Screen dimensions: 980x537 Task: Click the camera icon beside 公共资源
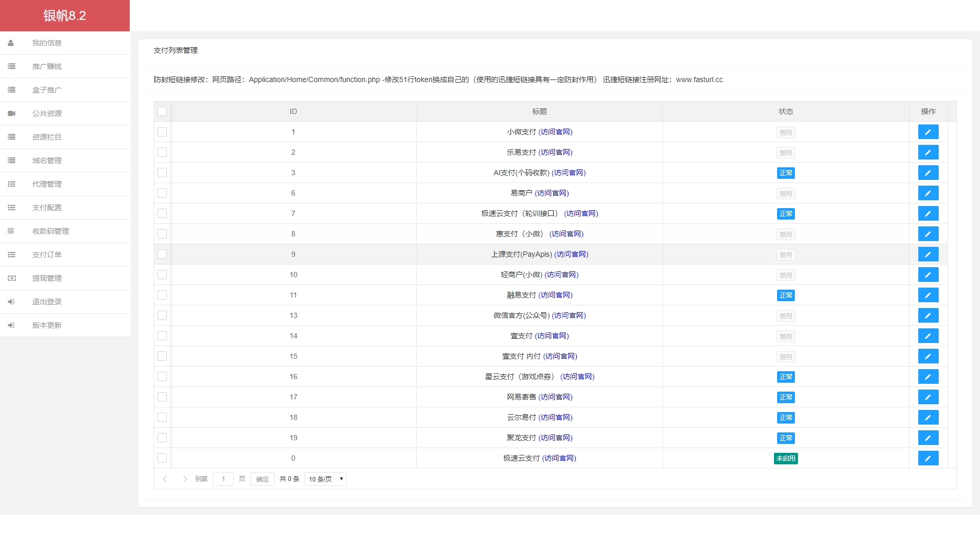[x=12, y=113]
